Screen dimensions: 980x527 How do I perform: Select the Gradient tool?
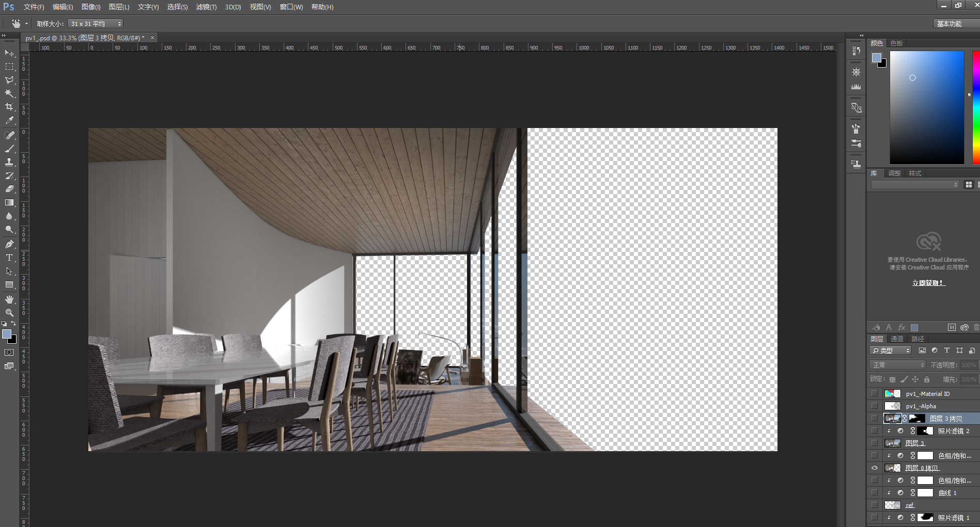click(x=9, y=203)
